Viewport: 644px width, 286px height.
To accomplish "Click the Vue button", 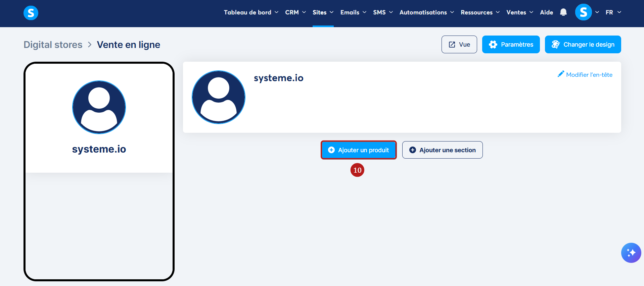I will click(459, 44).
